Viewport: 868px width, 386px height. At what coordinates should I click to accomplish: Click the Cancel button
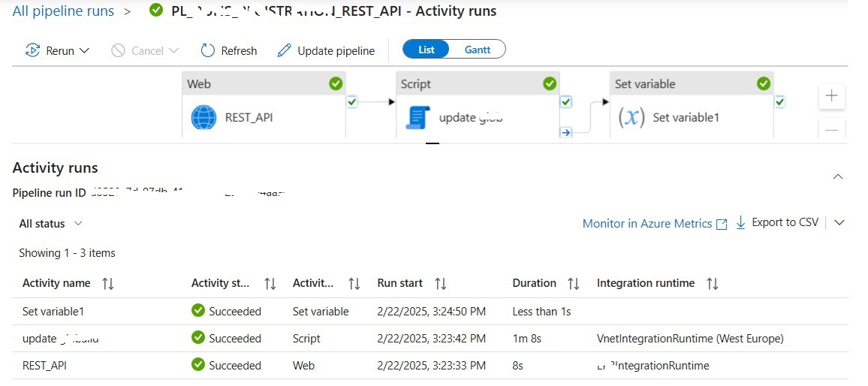(145, 50)
